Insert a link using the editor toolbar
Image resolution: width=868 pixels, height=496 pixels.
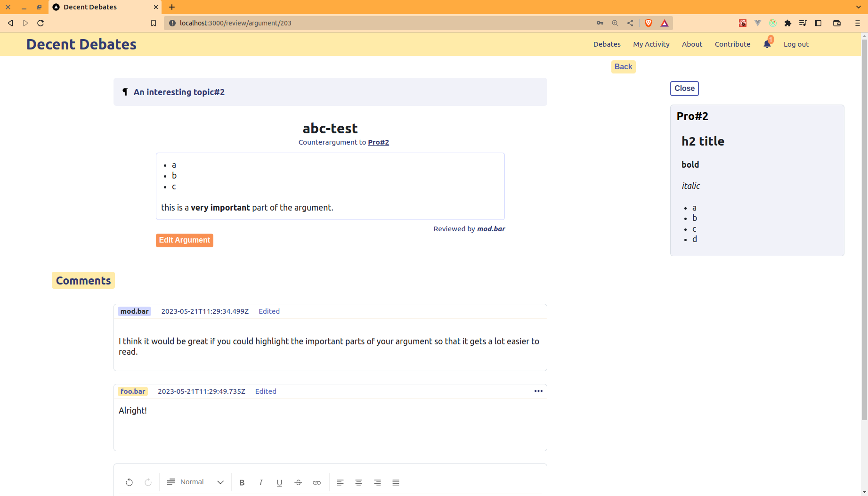pyautogui.click(x=316, y=482)
